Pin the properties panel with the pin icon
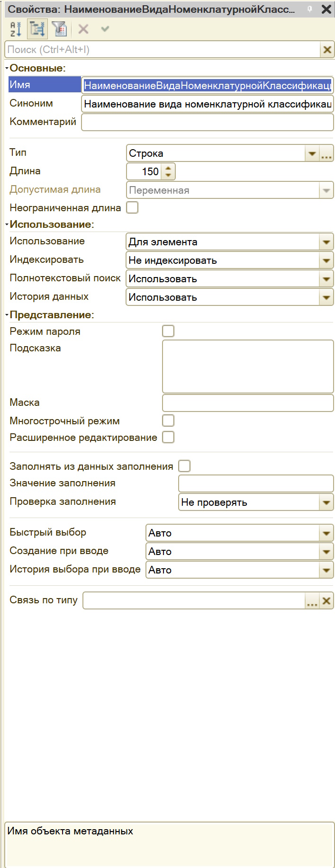Viewport: 335px width, 868px height. point(310,9)
